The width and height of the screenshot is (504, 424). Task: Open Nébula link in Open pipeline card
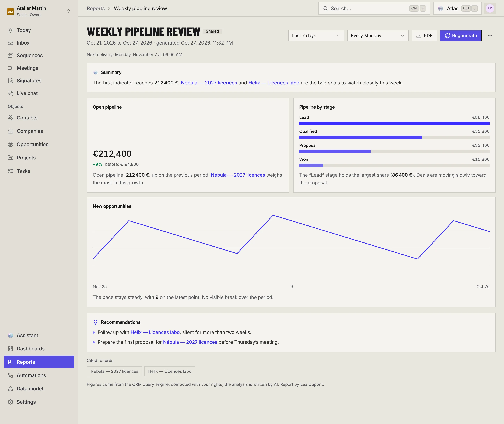tap(238, 175)
